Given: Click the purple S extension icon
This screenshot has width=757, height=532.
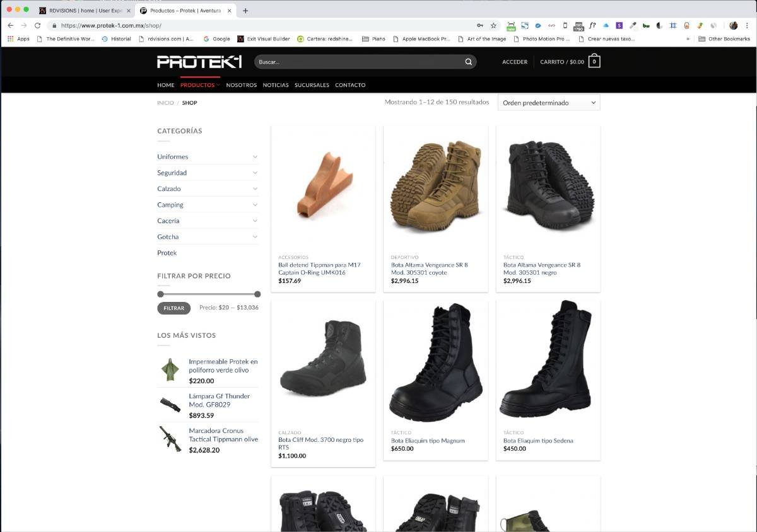Looking at the screenshot, I should (618, 25).
